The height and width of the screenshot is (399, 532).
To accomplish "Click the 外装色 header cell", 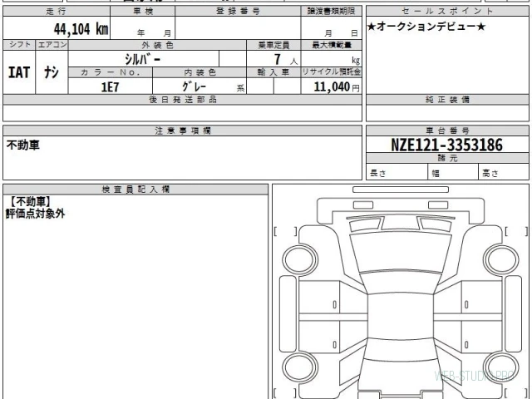I will [x=157, y=45].
